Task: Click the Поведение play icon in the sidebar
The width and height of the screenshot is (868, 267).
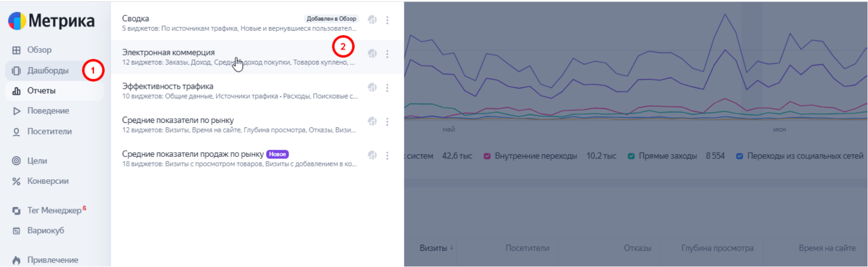Action: click(x=16, y=111)
